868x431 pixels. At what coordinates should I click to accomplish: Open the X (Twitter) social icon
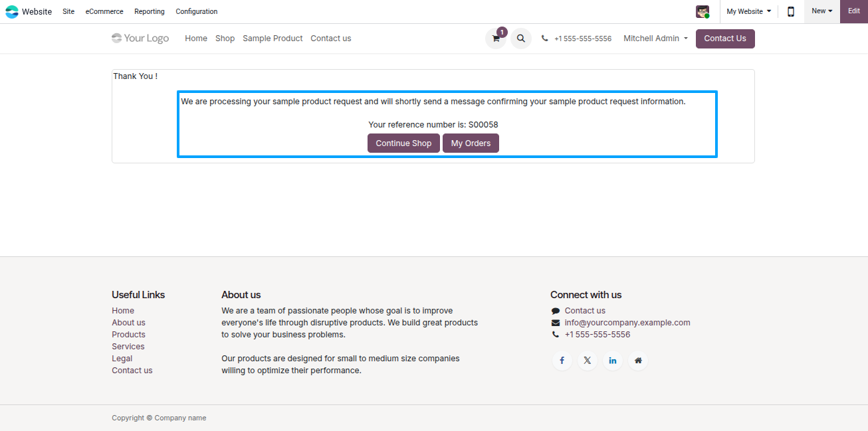click(x=588, y=361)
